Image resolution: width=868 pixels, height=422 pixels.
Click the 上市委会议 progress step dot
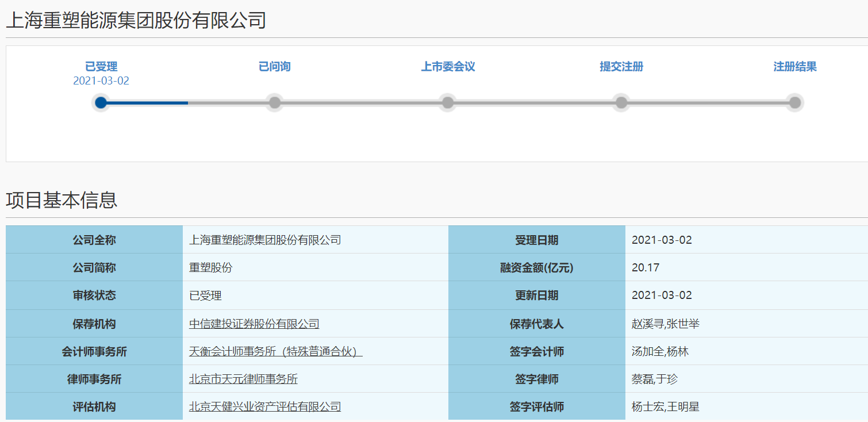click(448, 103)
